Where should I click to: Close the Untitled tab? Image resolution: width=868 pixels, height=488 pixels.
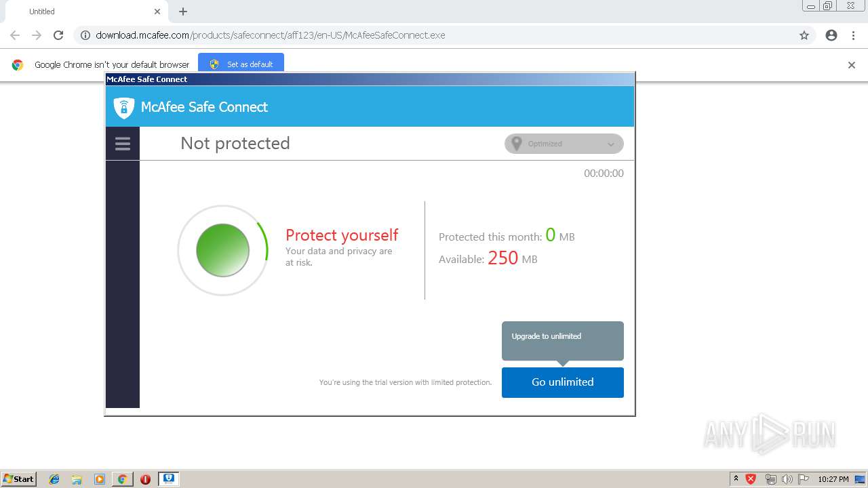click(x=157, y=12)
